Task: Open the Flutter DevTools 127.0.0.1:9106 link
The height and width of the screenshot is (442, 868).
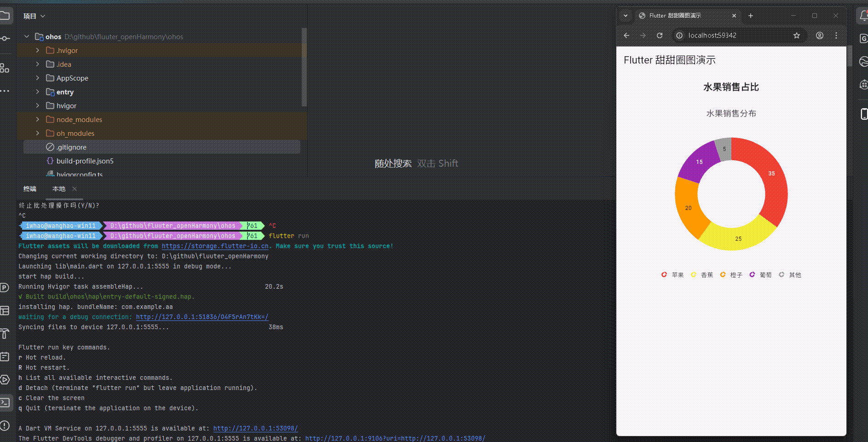Action: click(396, 438)
